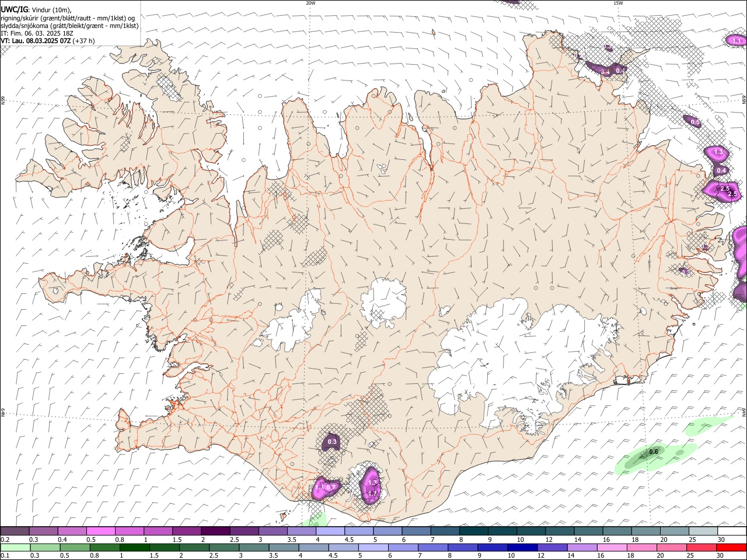Screen dimensions: 747x560
Task: Select the "rigning/skúrir (grænt/blátt/rautt" legend description line
Action: pos(68,17)
